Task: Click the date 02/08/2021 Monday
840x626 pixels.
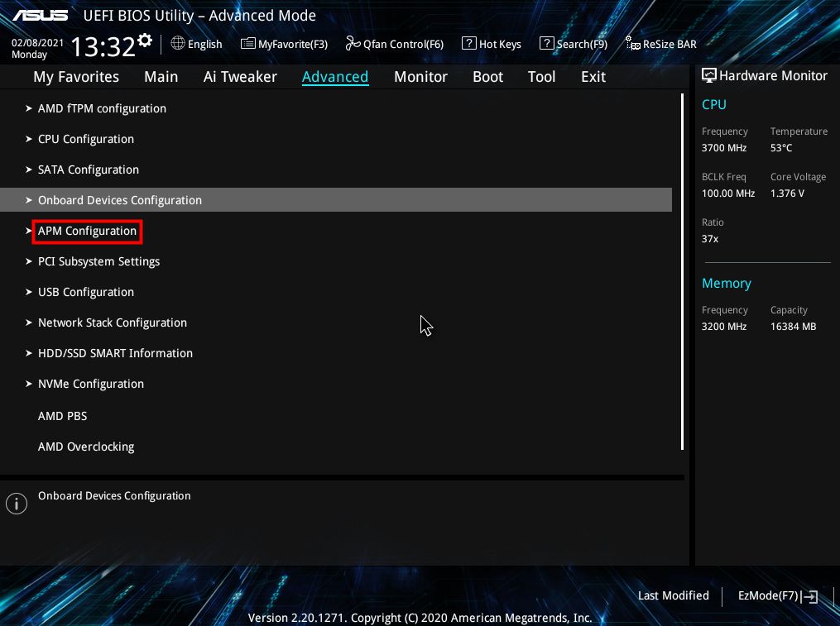Action: (37, 48)
